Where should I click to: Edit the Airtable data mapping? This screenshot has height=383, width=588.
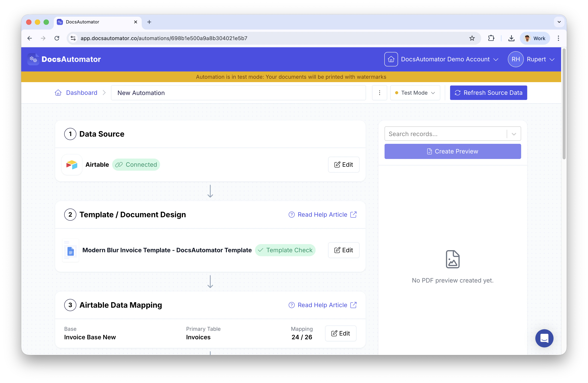click(341, 334)
